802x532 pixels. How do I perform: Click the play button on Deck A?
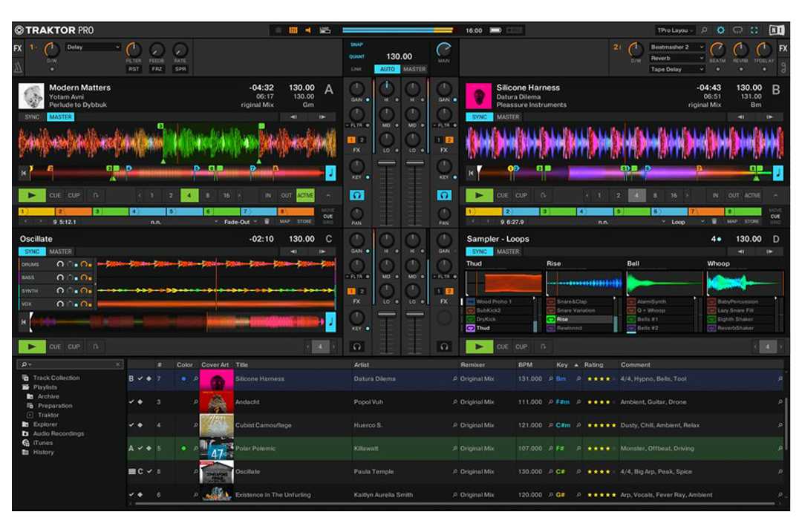[31, 196]
